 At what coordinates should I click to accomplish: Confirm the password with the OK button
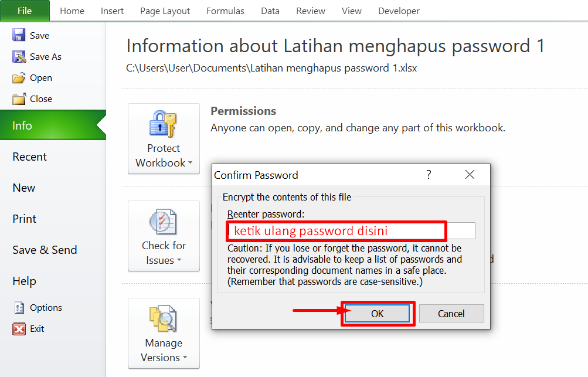coord(378,314)
